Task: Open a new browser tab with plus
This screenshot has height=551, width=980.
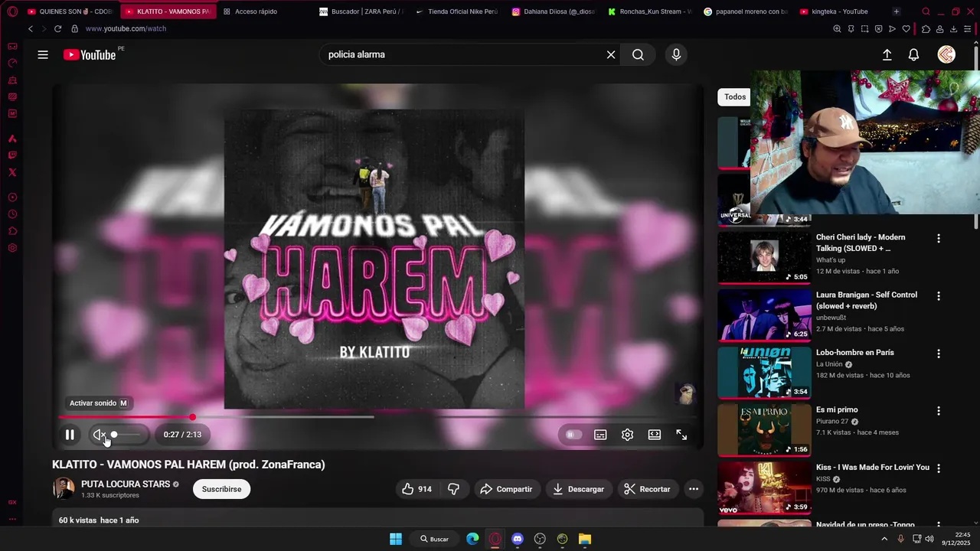Action: pyautogui.click(x=897, y=11)
